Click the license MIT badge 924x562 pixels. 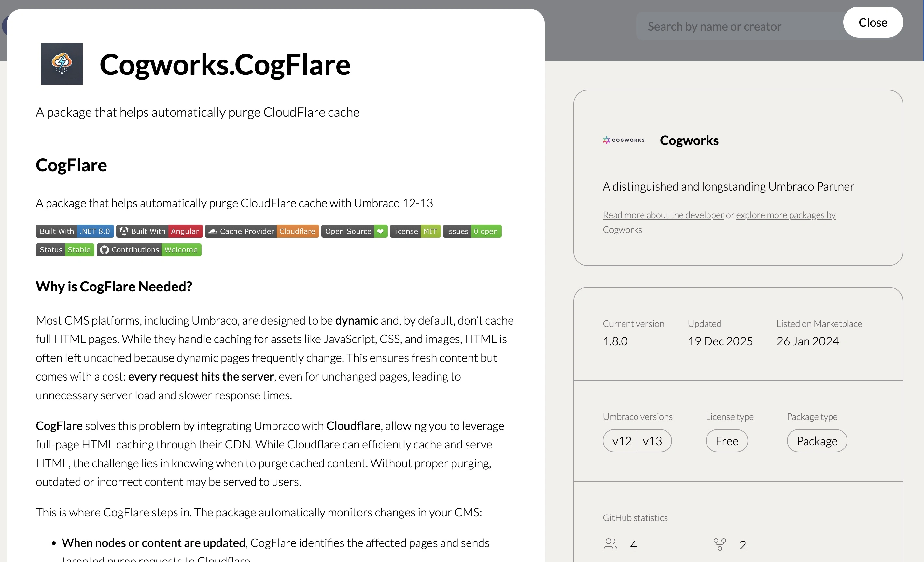(415, 231)
